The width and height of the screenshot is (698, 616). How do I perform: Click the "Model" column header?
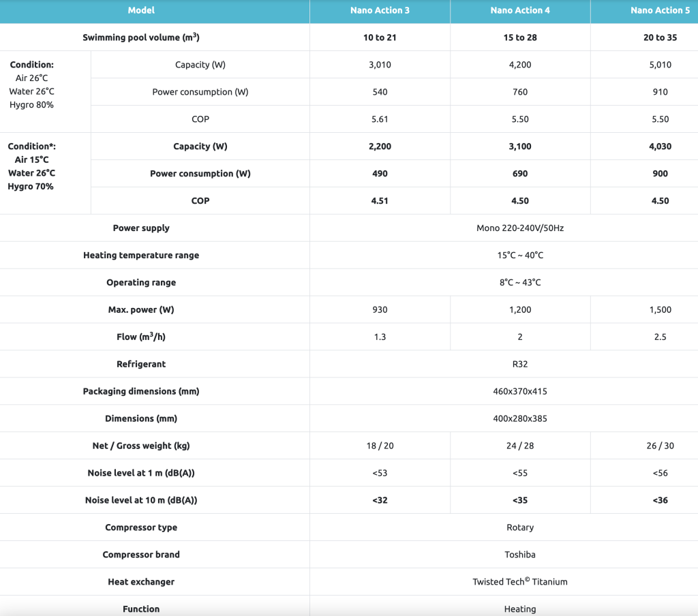point(141,10)
